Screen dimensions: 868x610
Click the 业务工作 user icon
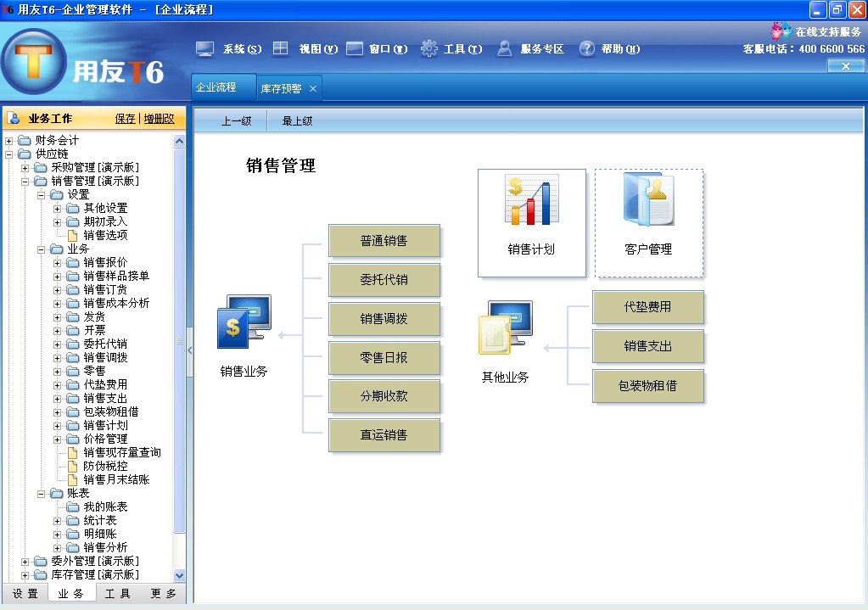click(15, 119)
